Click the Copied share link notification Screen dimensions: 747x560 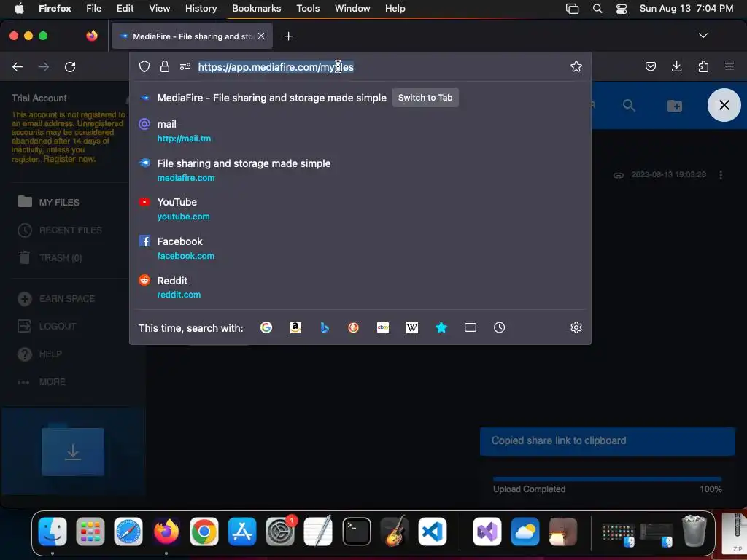coord(608,441)
